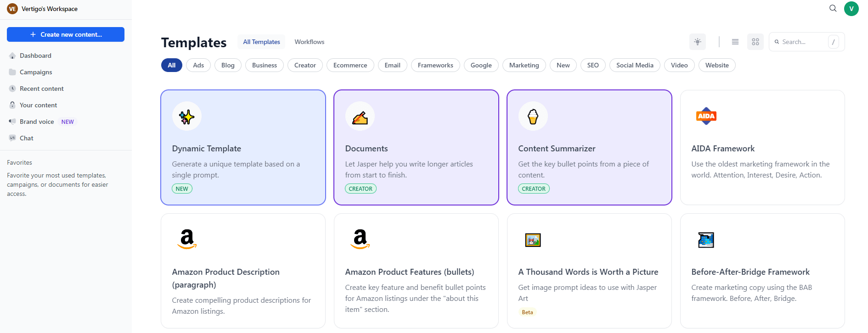Image resolution: width=868 pixels, height=333 pixels.
Task: Click the NEW label beside Brand voice
Action: pyautogui.click(x=68, y=122)
